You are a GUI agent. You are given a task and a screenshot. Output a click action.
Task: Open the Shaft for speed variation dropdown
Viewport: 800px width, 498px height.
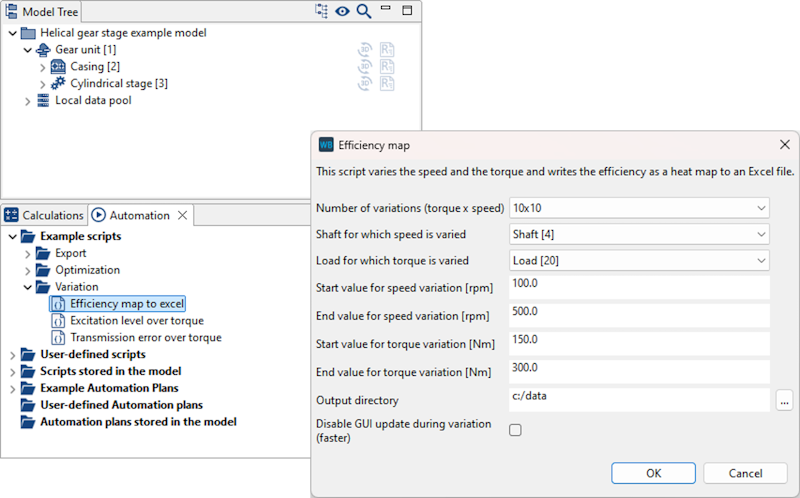639,235
